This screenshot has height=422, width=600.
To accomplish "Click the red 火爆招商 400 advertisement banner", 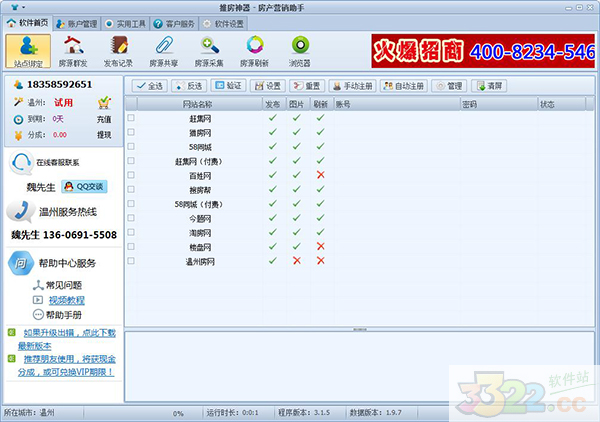I will pyautogui.click(x=483, y=51).
